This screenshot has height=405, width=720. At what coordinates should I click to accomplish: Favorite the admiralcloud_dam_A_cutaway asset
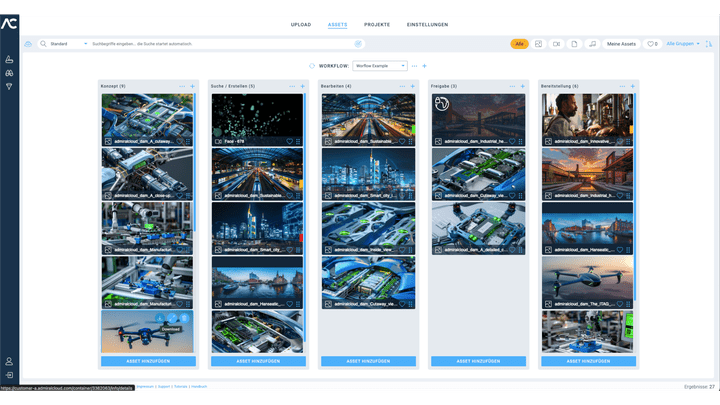(x=180, y=142)
